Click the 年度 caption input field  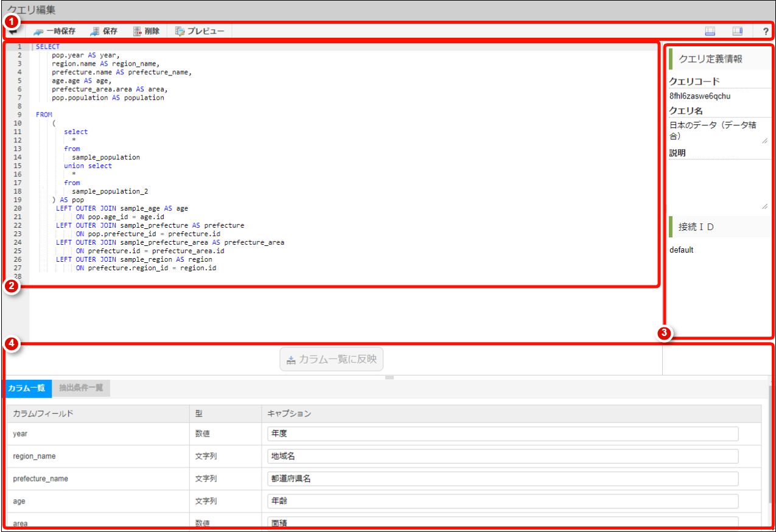pyautogui.click(x=503, y=434)
